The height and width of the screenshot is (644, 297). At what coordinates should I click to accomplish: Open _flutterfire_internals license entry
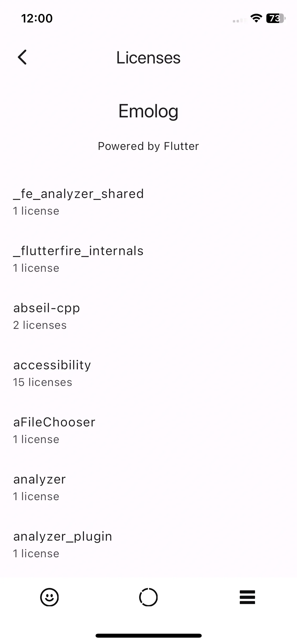click(148, 259)
